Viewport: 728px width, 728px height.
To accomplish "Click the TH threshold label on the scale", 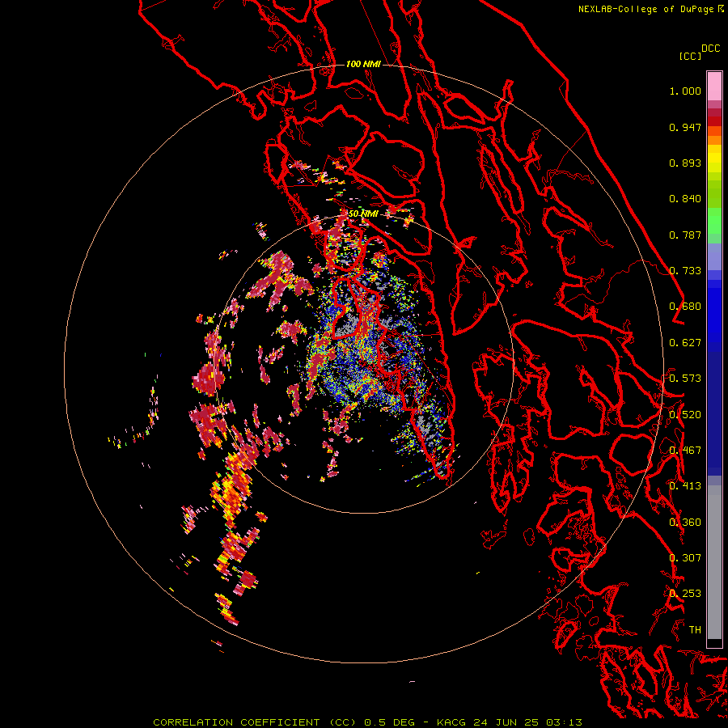I will (x=695, y=630).
